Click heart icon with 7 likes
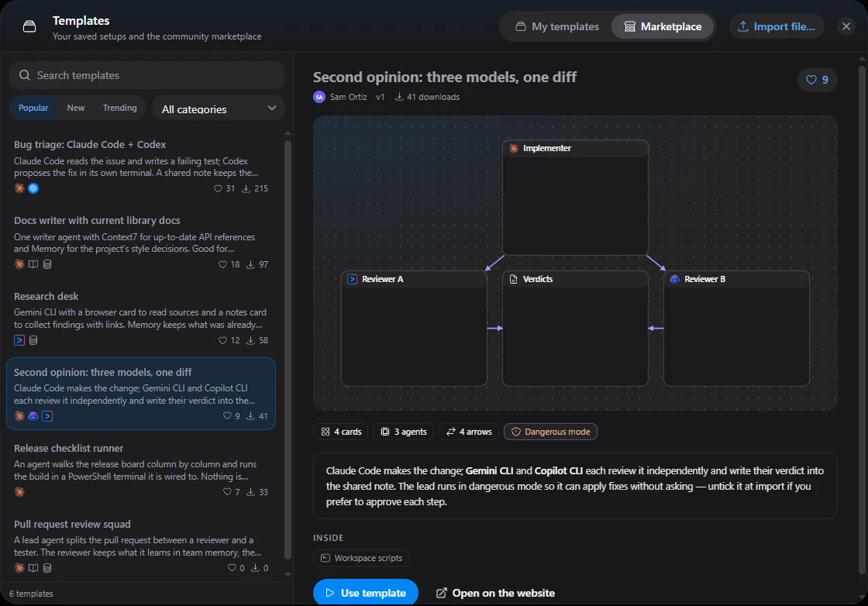 click(x=227, y=492)
